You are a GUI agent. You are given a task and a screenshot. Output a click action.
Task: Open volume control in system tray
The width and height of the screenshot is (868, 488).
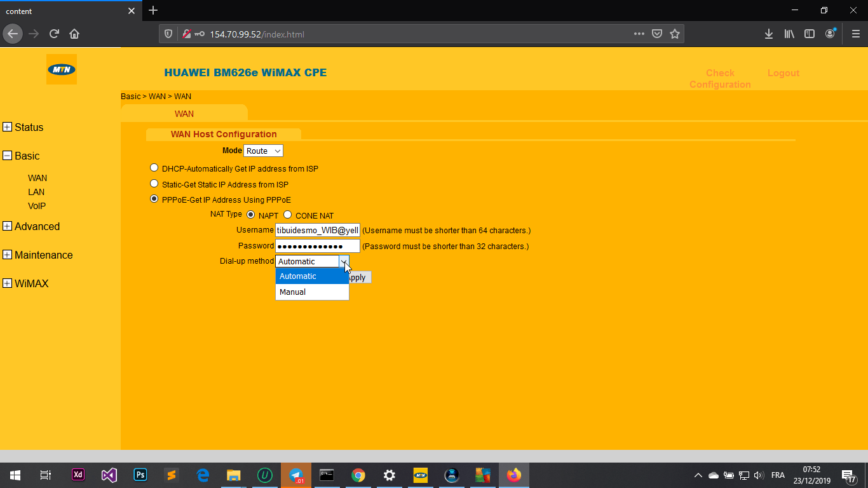pos(759,475)
